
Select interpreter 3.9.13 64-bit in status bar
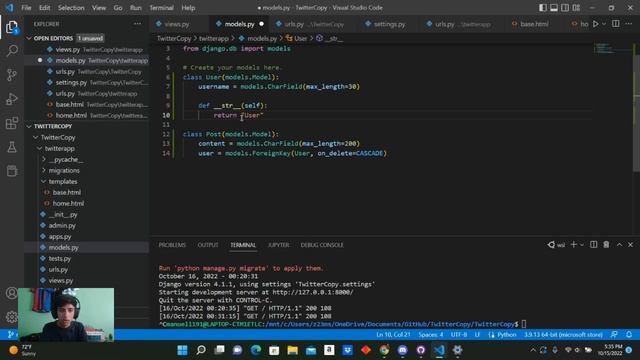pyautogui.click(x=563, y=335)
